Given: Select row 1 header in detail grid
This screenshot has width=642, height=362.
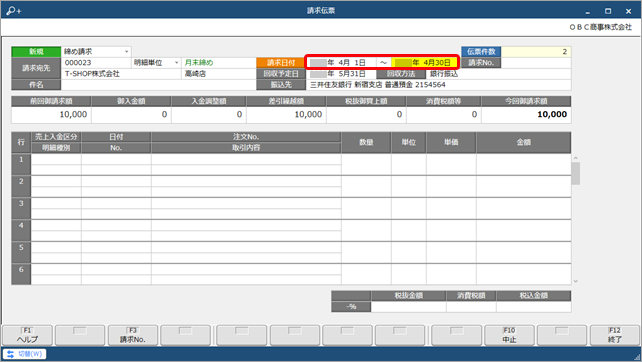Looking at the screenshot, I should coord(21,165).
